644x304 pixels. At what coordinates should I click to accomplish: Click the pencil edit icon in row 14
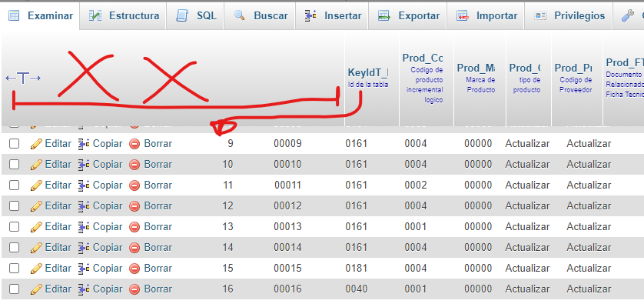[36, 247]
